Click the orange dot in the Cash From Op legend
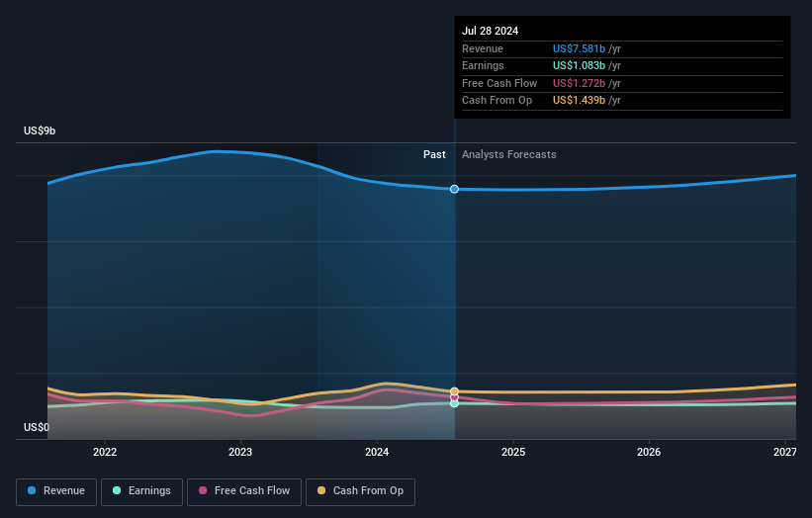812x518 pixels. point(321,490)
